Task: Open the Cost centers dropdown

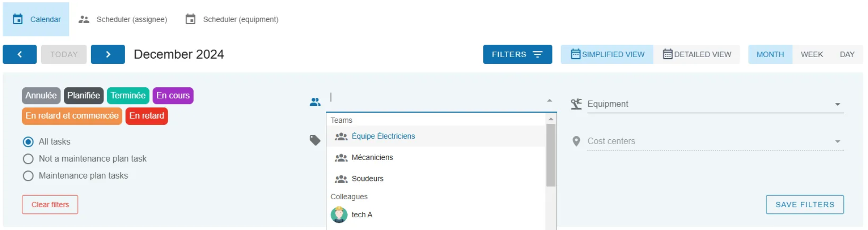Action: pos(715,141)
